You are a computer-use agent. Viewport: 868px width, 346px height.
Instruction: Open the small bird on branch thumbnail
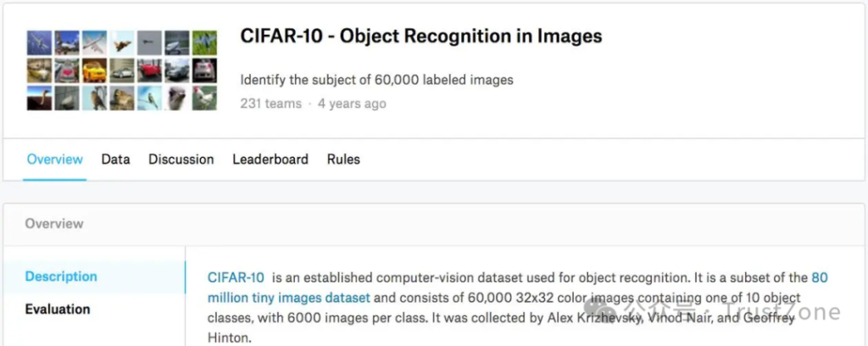click(x=149, y=98)
